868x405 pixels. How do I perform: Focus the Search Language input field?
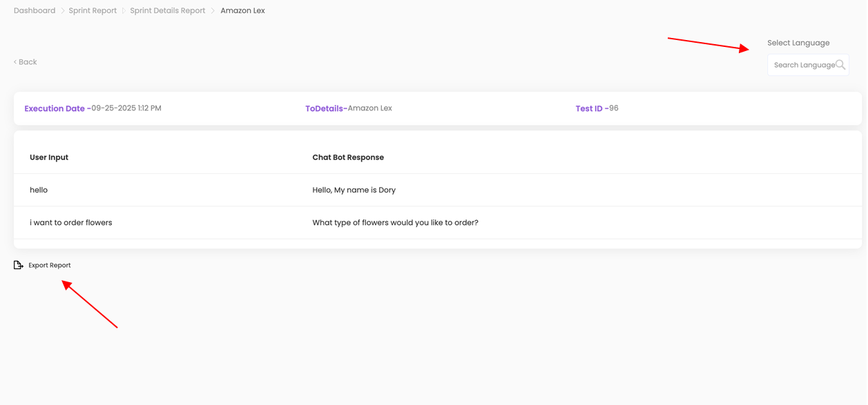(803, 65)
